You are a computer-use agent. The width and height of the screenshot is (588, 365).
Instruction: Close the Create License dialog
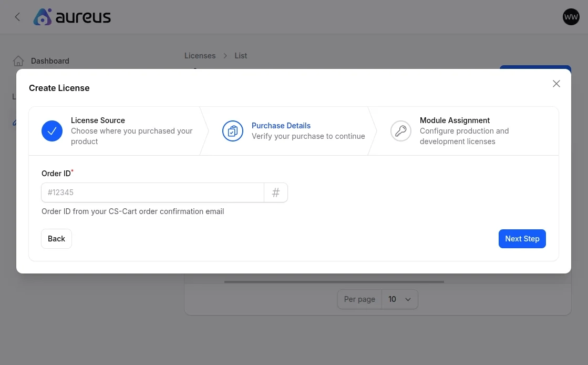coord(556,84)
